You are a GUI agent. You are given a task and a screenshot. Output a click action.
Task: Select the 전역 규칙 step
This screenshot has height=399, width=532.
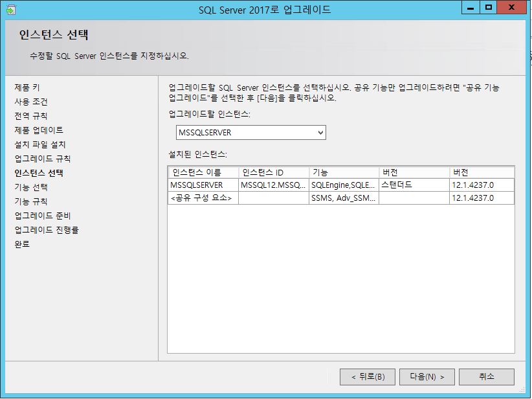pos(31,116)
